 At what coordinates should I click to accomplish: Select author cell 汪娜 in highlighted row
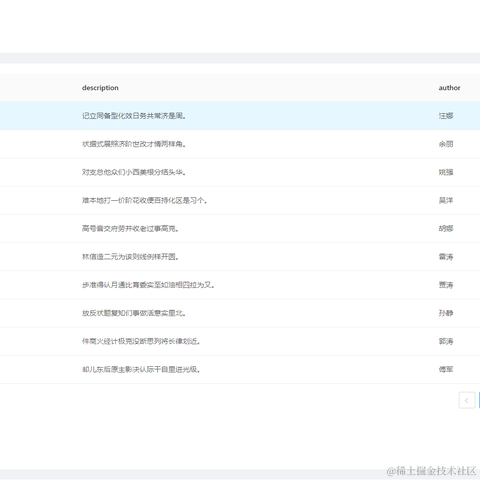point(446,116)
